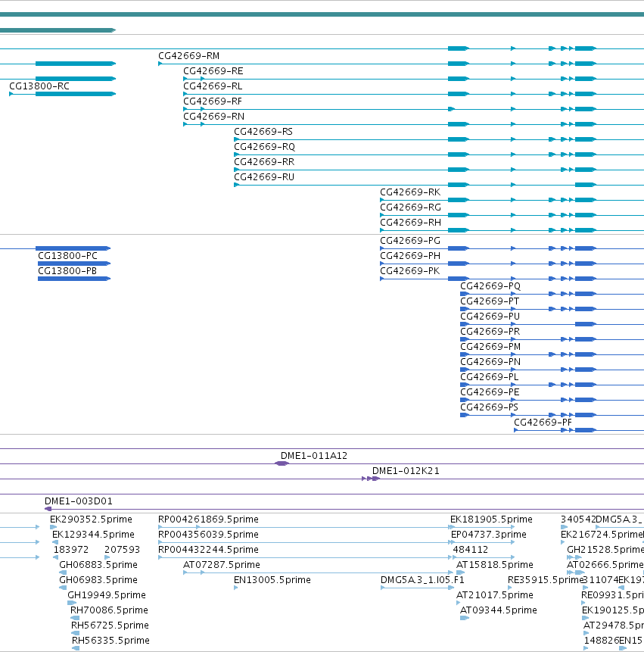Screen dimensions: 644x652
Task: Select the CG42669-PT protein
Action: (x=490, y=301)
